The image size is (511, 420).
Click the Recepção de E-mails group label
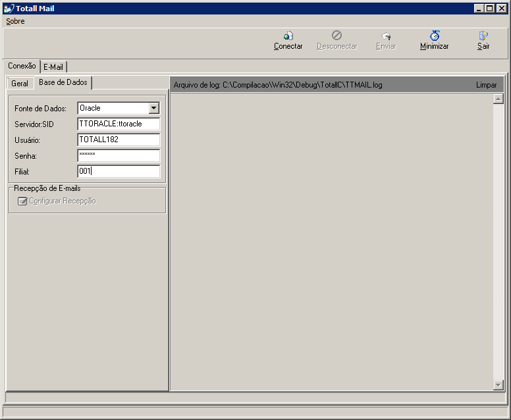click(47, 188)
